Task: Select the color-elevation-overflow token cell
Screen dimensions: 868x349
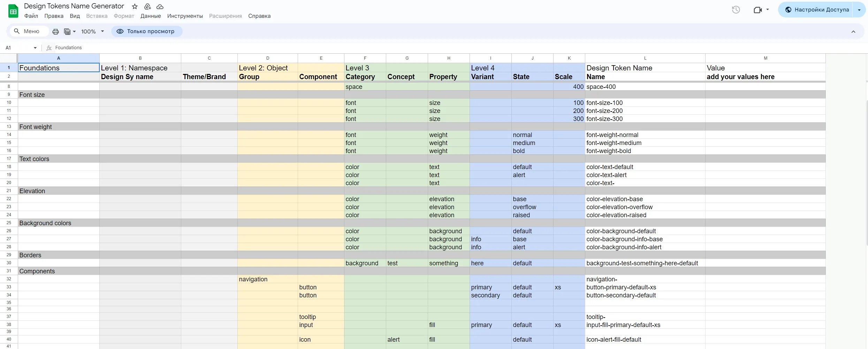Action: 645,207
